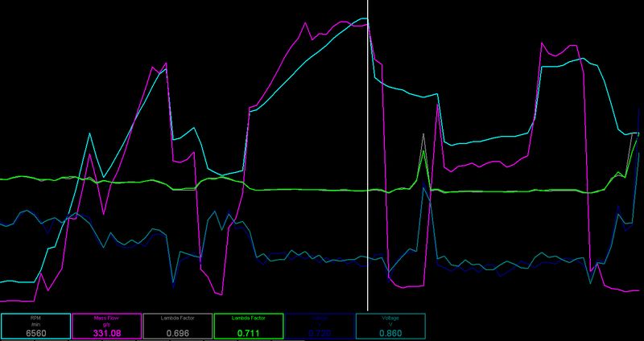Select the Voltage channel legend box
644x341 pixels.
(388, 326)
